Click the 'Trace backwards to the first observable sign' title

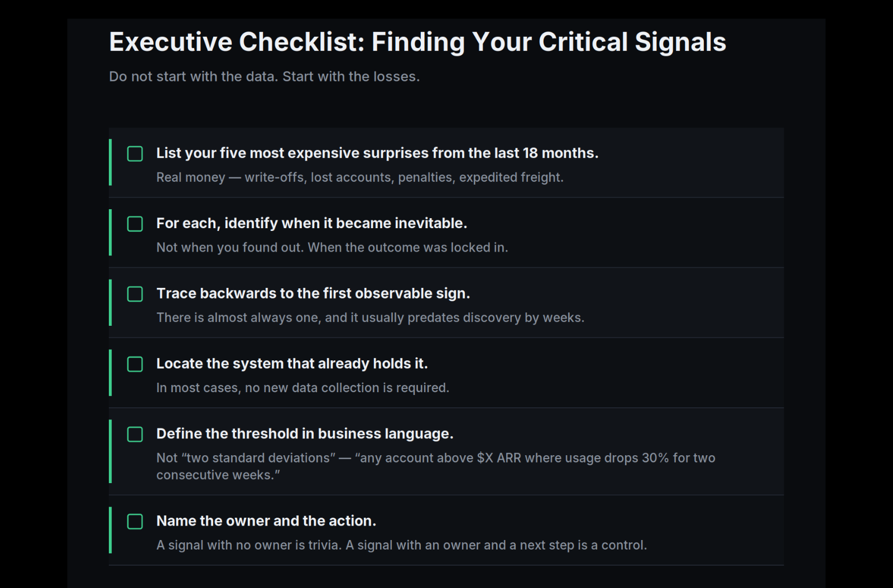click(313, 293)
